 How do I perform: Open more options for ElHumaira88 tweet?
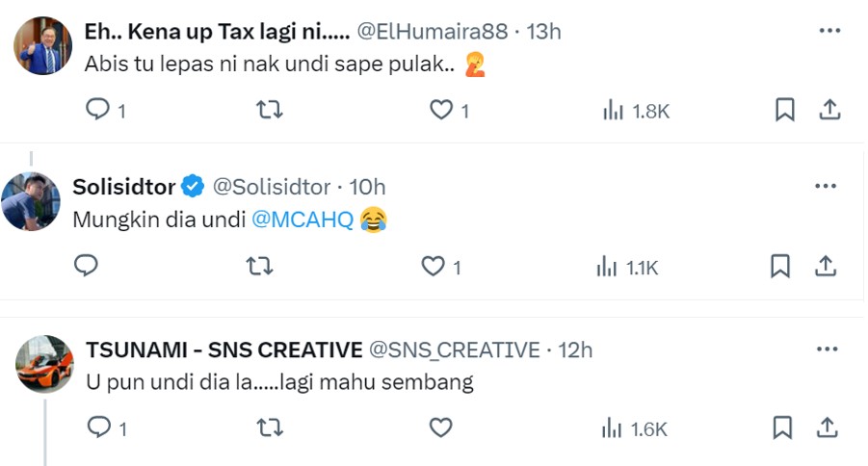(x=829, y=31)
